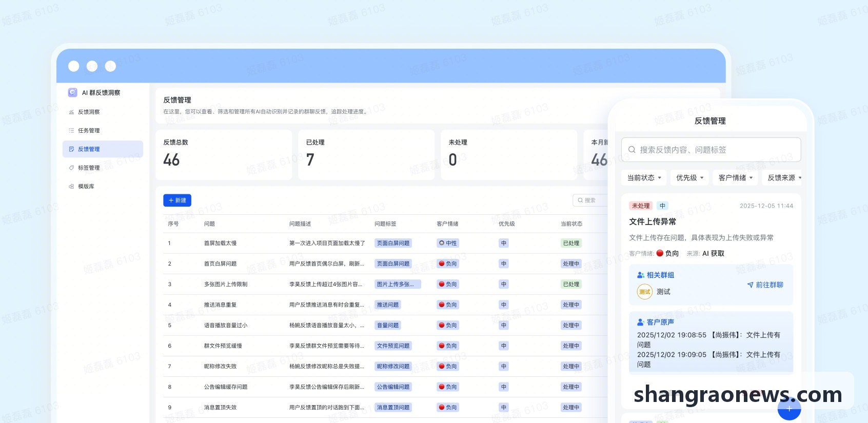Expand the 客户情绪 filter dropdown
The image size is (868, 423).
click(735, 178)
